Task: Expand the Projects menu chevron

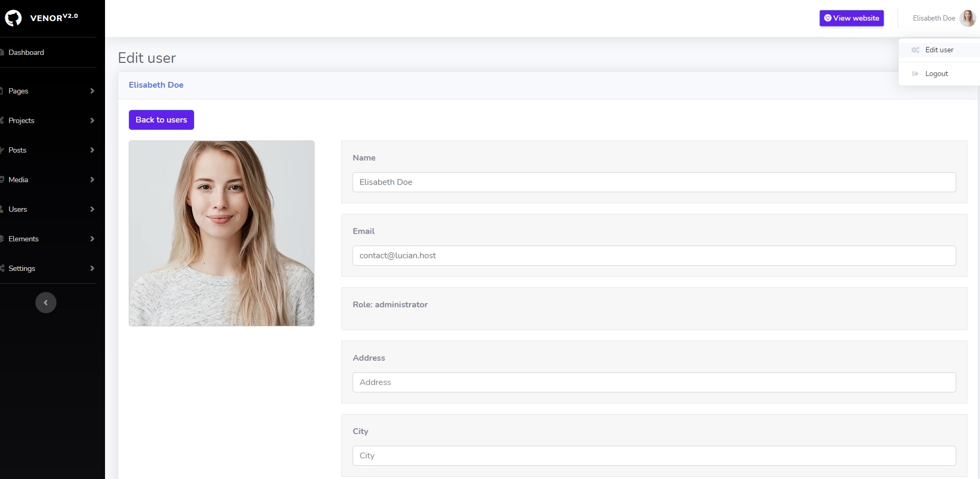Action: point(92,120)
